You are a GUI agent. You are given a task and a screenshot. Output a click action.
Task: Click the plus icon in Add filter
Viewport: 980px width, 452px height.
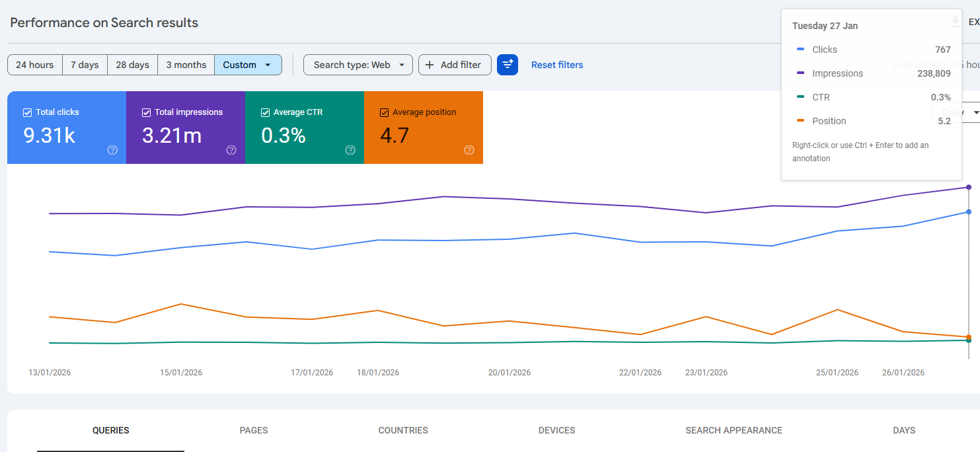[x=430, y=65]
